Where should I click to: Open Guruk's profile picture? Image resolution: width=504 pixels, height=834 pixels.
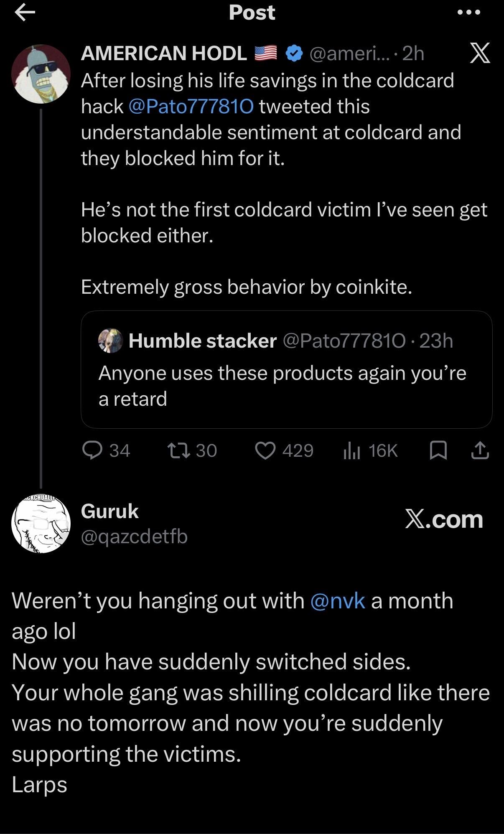[x=41, y=524]
